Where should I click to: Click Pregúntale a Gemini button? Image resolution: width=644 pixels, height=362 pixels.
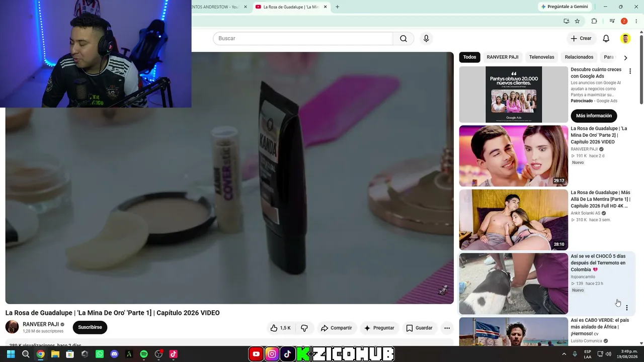tap(565, 7)
